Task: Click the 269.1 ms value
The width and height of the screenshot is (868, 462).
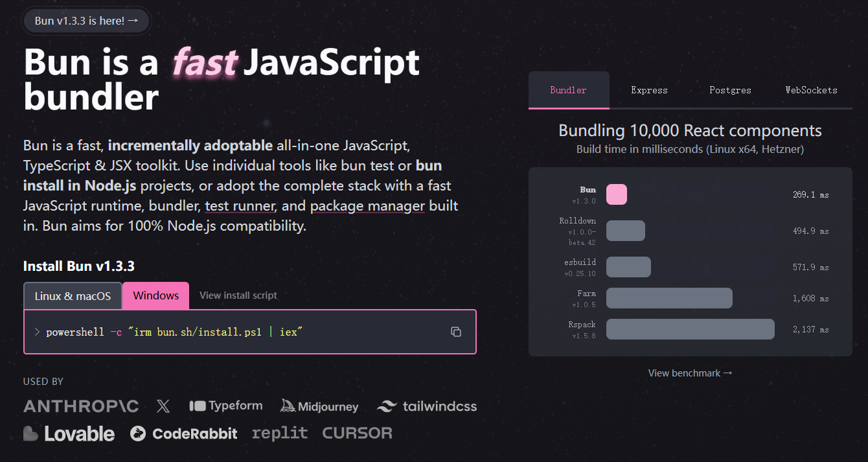Action: tap(811, 194)
